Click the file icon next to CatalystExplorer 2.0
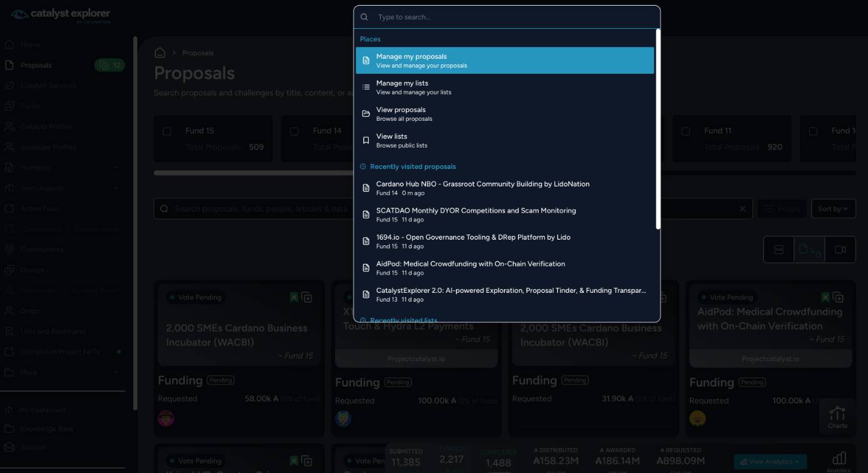Image resolution: width=868 pixels, height=473 pixels. point(366,295)
